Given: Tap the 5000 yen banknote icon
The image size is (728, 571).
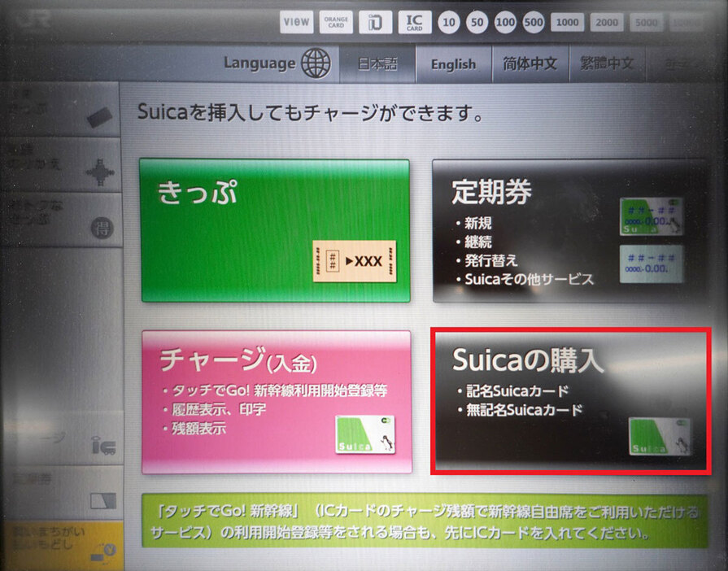Looking at the screenshot, I should (x=647, y=22).
